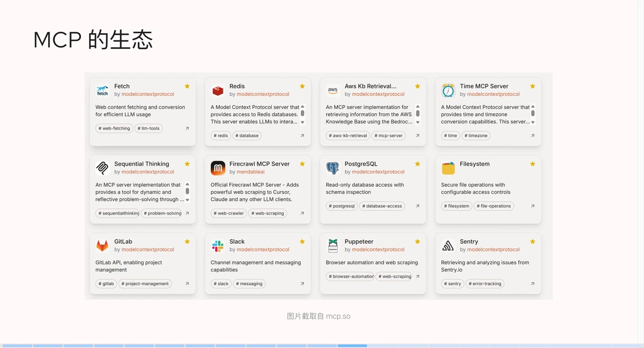Image resolution: width=644 pixels, height=348 pixels.
Task: Select the #timezone tag
Action: pyautogui.click(x=476, y=135)
